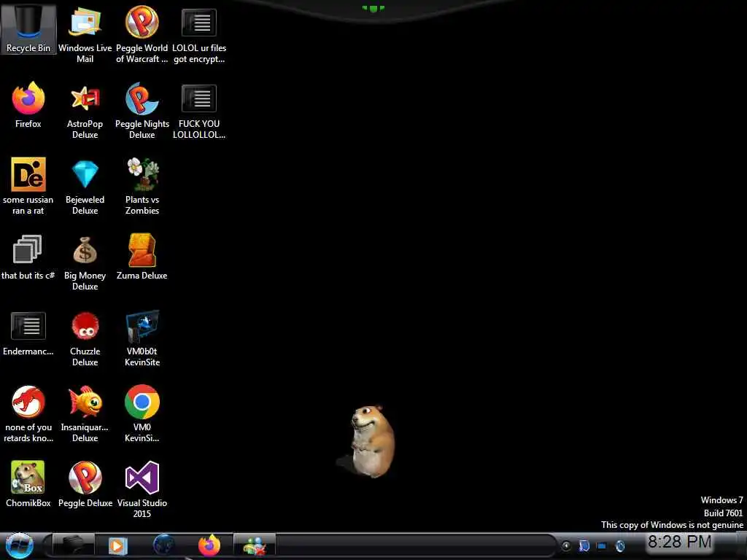Select Peggle Nights Deluxe icon
This screenshot has height=560, width=747.
142,111
